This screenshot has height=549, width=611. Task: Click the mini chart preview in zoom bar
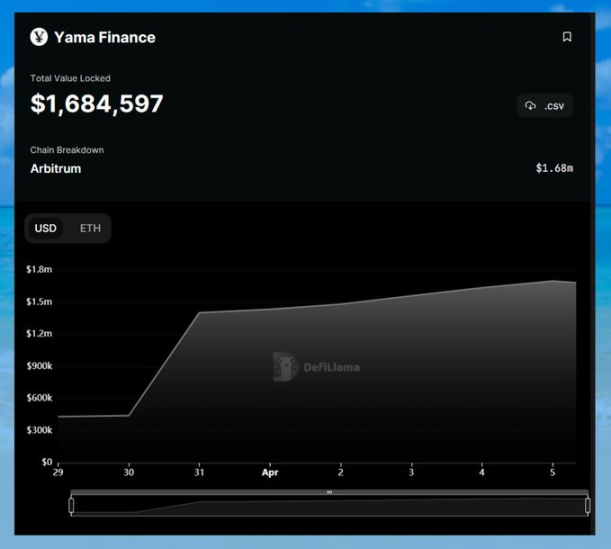point(329,506)
